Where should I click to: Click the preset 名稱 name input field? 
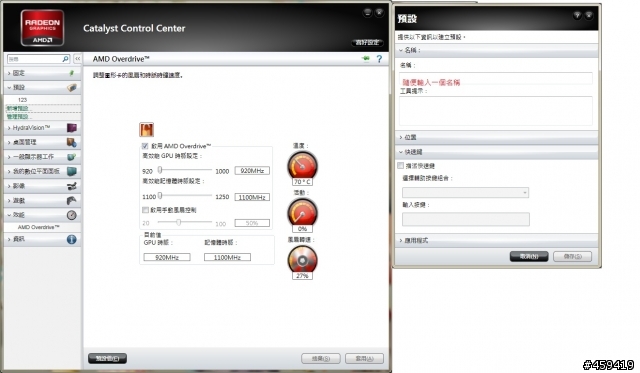click(x=496, y=78)
